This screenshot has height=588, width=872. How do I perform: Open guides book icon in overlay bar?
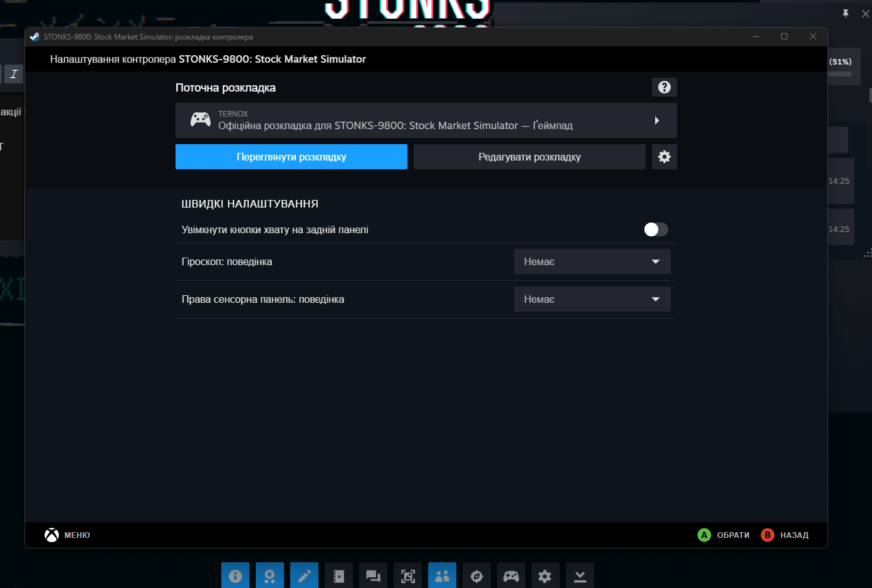tap(339, 575)
